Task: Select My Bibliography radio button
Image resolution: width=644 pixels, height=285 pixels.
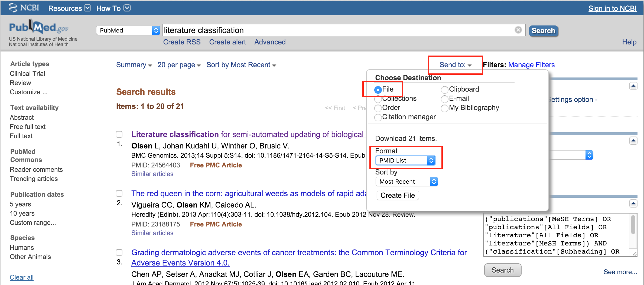Action: (444, 108)
